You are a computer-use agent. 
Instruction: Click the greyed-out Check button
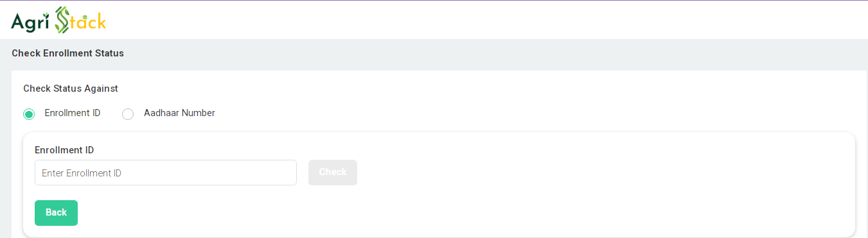(x=333, y=173)
